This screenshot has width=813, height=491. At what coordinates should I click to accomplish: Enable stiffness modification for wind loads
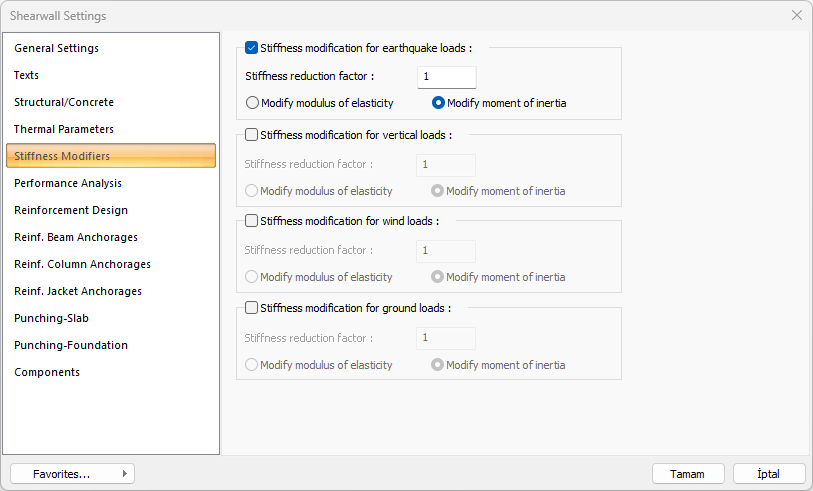[252, 221]
